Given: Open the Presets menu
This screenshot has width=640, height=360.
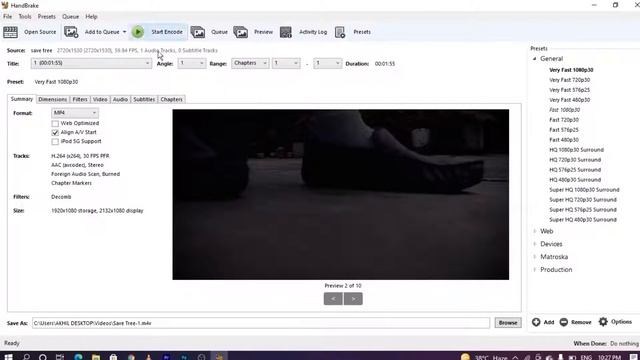Looking at the screenshot, I should [x=47, y=17].
